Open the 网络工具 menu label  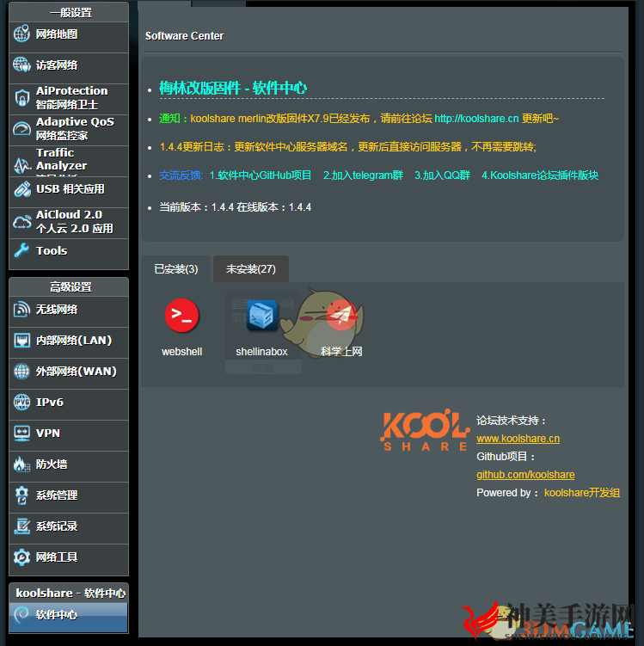57,557
